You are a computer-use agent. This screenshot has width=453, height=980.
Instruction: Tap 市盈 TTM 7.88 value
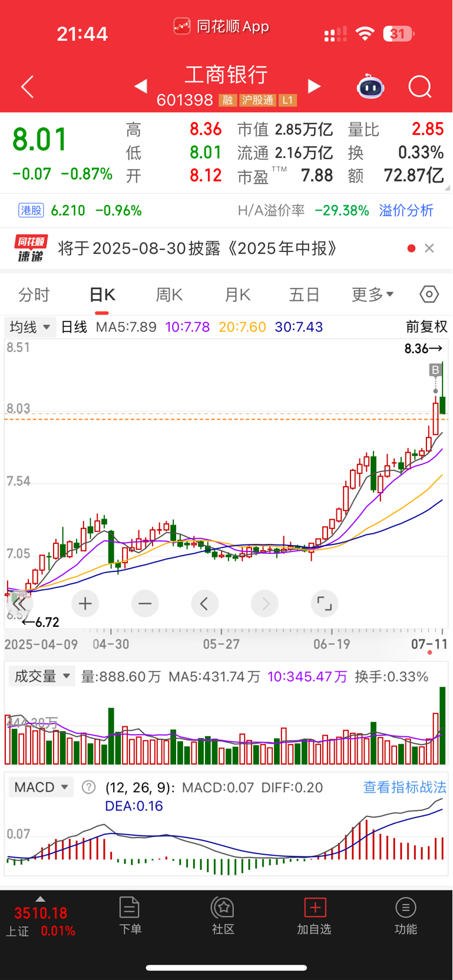317,175
